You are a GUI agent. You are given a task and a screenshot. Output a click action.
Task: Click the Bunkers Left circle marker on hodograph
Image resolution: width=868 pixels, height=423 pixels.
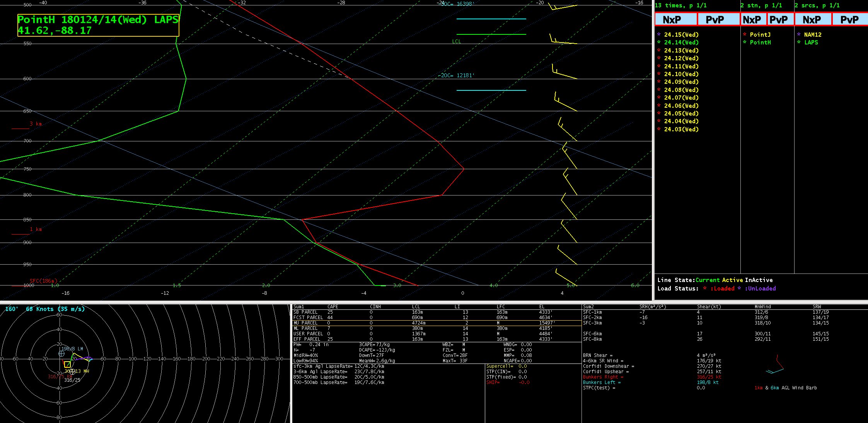61,353
